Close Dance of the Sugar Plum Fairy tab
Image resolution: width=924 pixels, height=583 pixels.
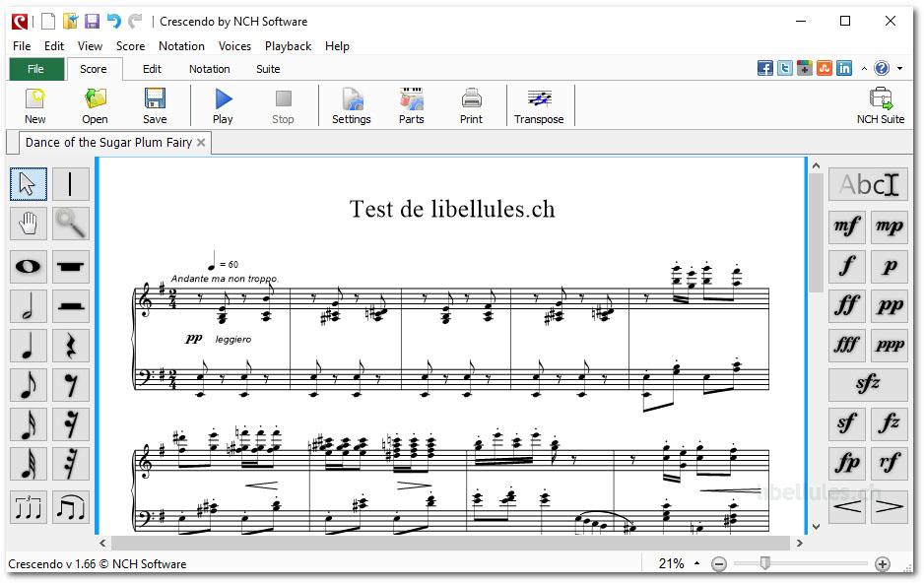[x=201, y=143]
